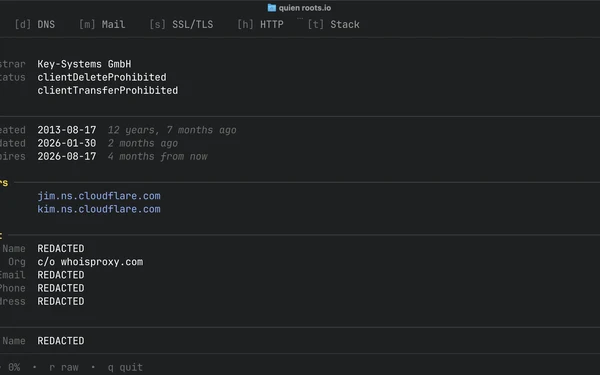Click created date 2013-08-17
The width and height of the screenshot is (600, 375).
click(x=67, y=130)
